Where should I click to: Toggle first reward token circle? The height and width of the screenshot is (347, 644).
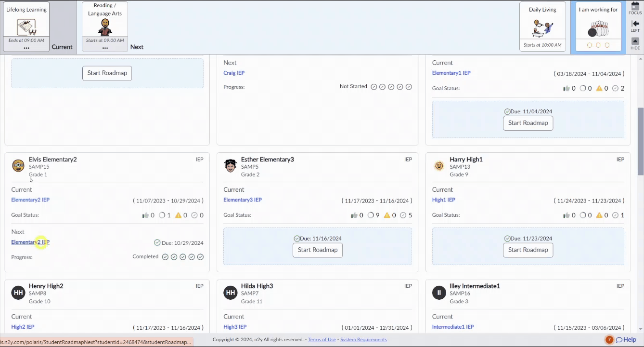click(590, 45)
